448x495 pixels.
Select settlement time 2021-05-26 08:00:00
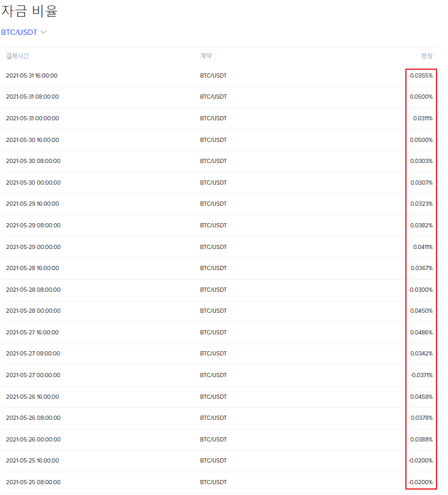click(33, 417)
